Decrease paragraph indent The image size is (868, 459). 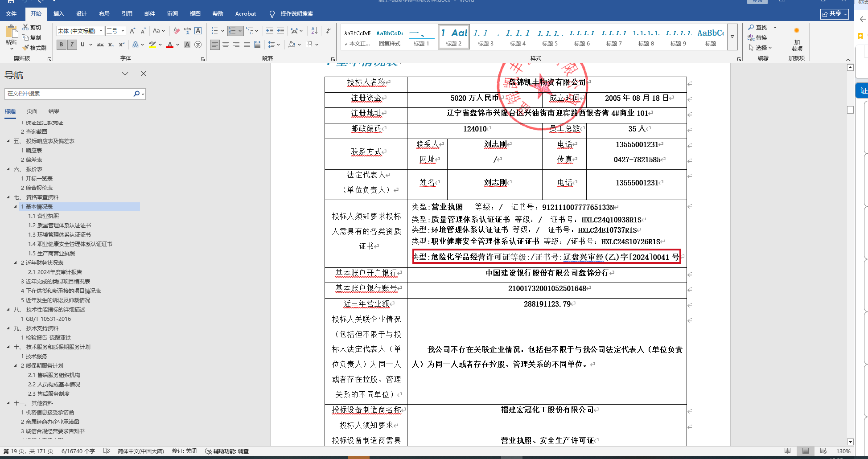[270, 31]
